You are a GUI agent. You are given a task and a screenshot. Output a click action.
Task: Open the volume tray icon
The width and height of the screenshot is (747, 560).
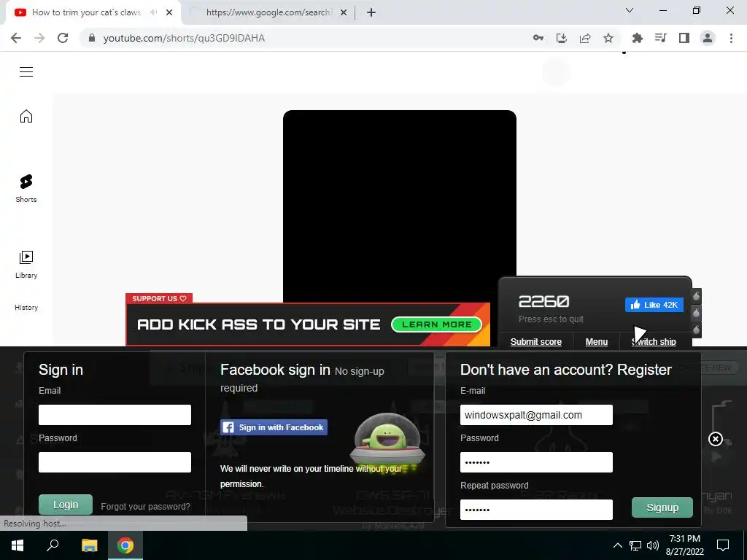(653, 545)
